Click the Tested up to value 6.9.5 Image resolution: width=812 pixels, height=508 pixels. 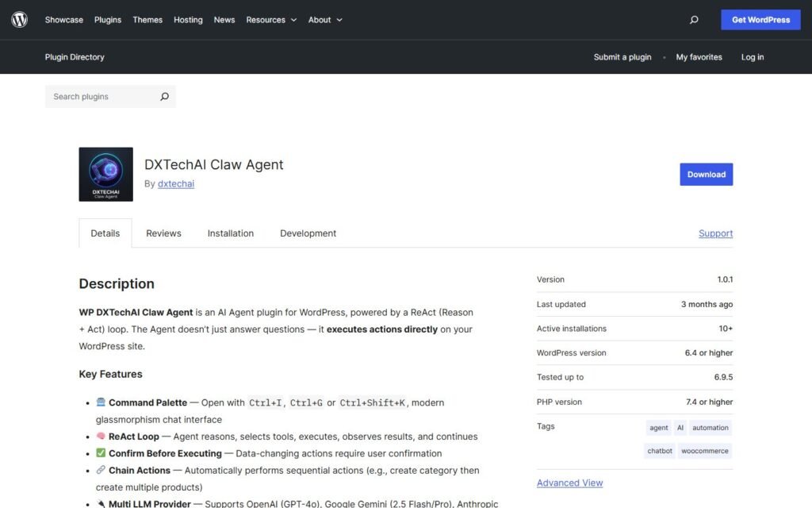pyautogui.click(x=723, y=377)
